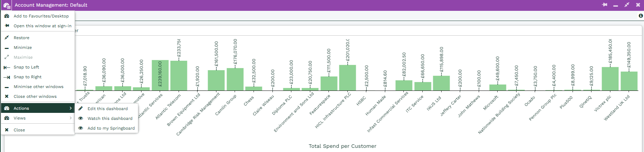Click the Atlantic Services green bar
This screenshot has height=152, width=644.
(x=160, y=75)
